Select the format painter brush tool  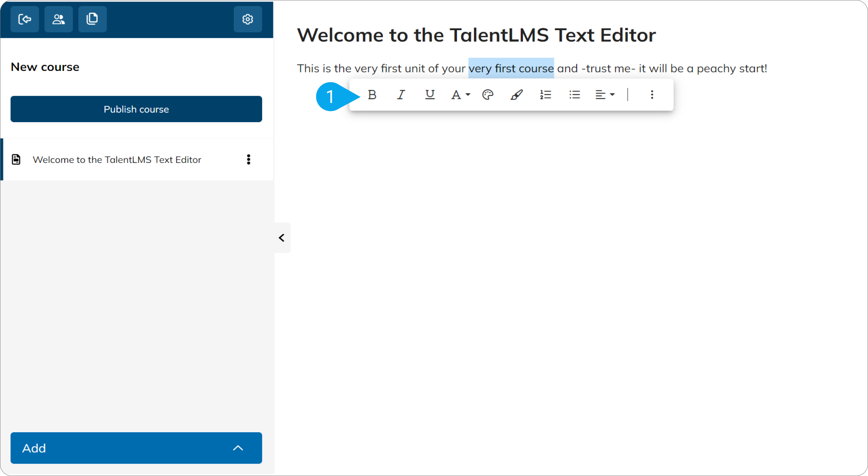coord(517,94)
